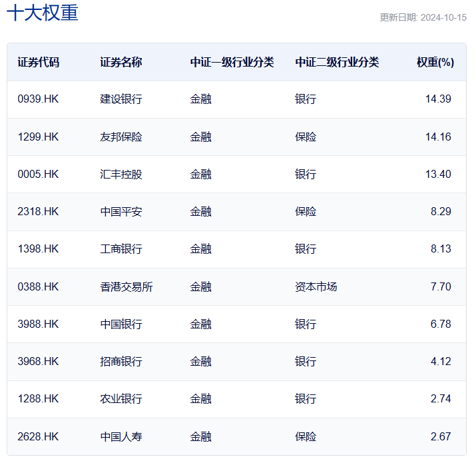Click the 资本市场 industry cell
476x467 pixels.
pos(316,287)
